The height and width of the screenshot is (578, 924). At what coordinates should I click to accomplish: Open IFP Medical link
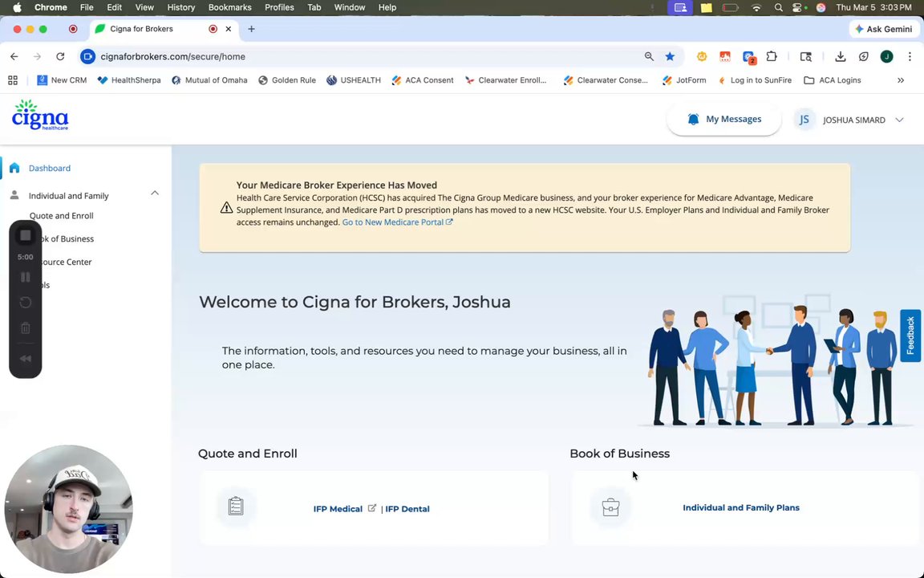(x=338, y=509)
